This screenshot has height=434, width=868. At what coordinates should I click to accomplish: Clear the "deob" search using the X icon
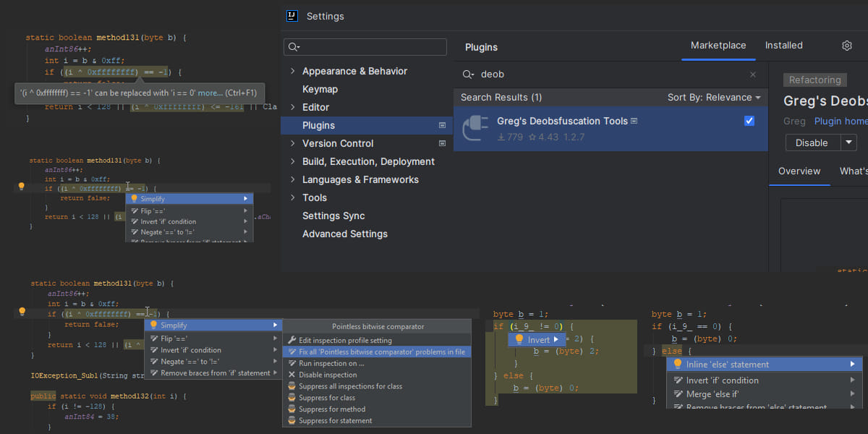click(x=752, y=74)
